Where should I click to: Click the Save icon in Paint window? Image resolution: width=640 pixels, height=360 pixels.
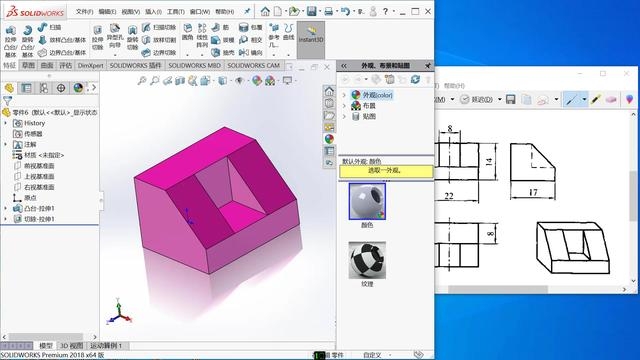511,100
